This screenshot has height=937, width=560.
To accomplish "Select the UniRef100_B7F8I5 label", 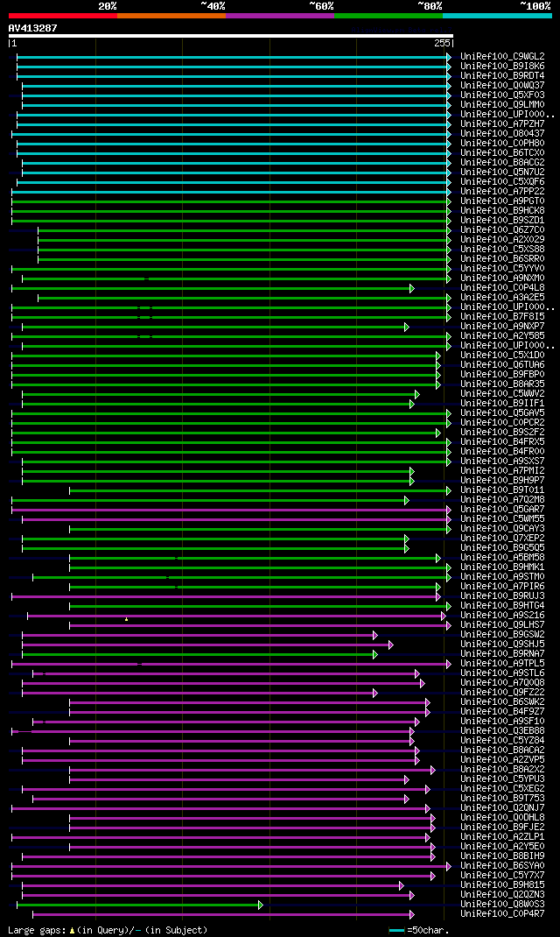I will point(502,317).
